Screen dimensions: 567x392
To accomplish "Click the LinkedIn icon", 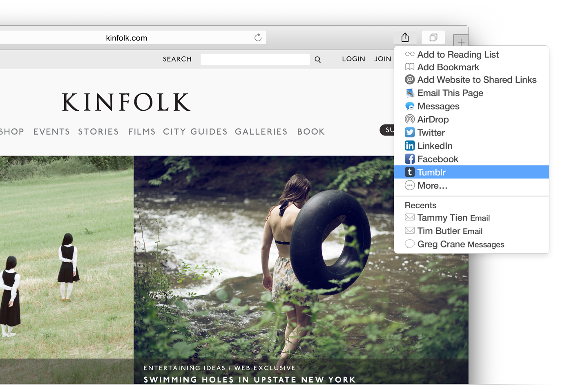I will (x=410, y=146).
